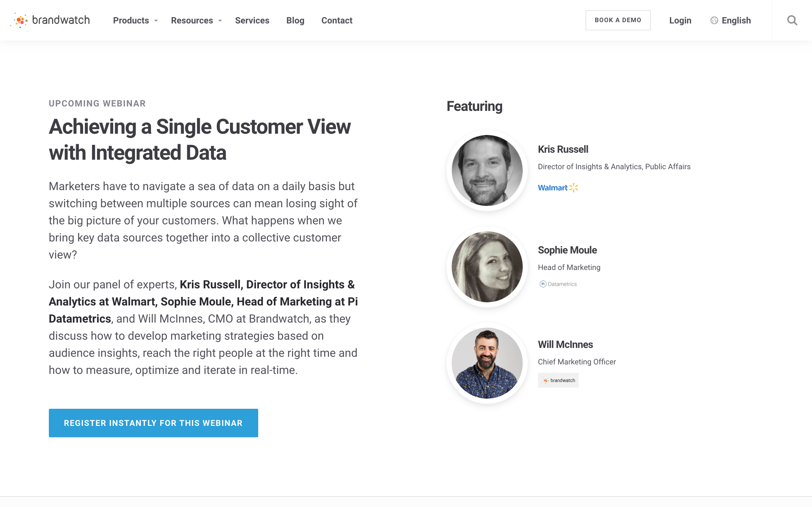Screen dimensions: 812x507
Task: Expand the Resources dropdown arrow
Action: pyautogui.click(x=220, y=21)
